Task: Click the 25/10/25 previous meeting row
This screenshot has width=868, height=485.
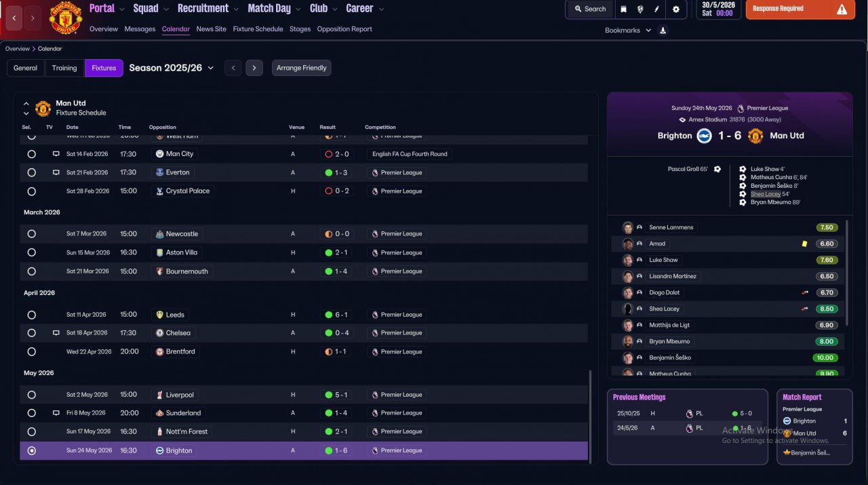Action: pos(688,413)
